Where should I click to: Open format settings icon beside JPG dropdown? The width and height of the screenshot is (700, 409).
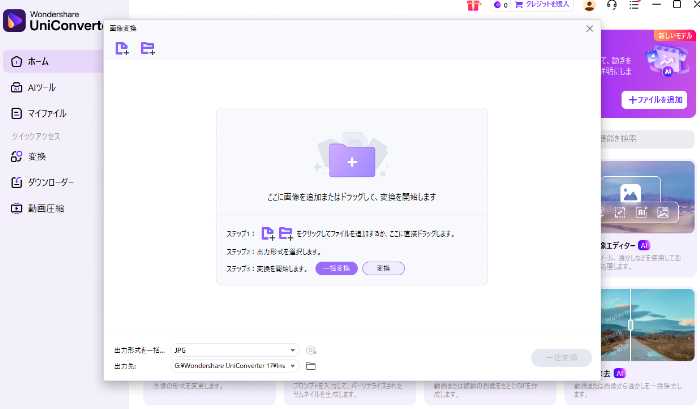pyautogui.click(x=311, y=351)
